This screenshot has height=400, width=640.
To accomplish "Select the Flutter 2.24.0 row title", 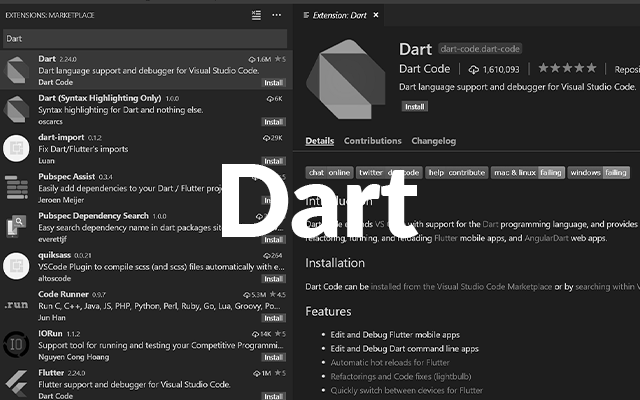I will pyautogui.click(x=51, y=372).
